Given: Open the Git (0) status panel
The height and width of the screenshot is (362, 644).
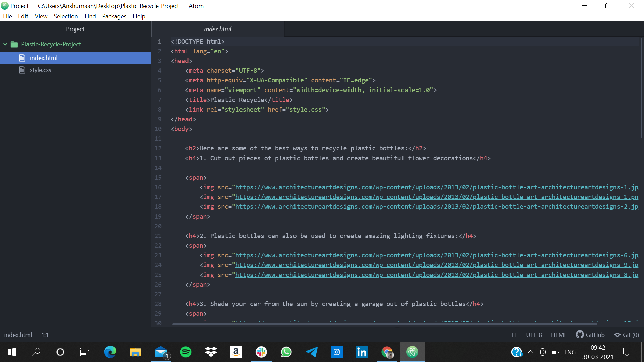Looking at the screenshot, I should [x=627, y=335].
